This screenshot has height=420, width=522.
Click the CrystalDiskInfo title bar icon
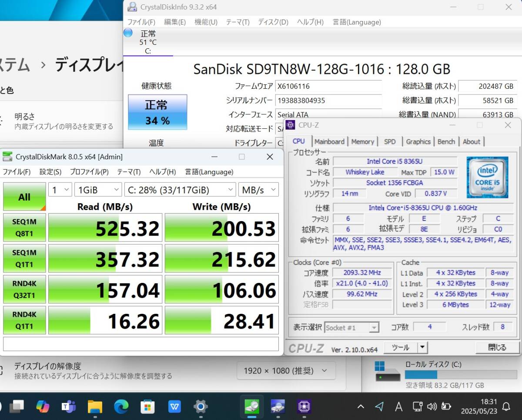click(x=132, y=7)
